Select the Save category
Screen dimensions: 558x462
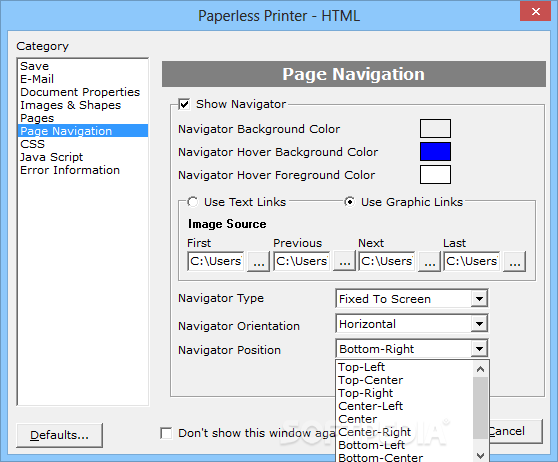click(x=83, y=66)
